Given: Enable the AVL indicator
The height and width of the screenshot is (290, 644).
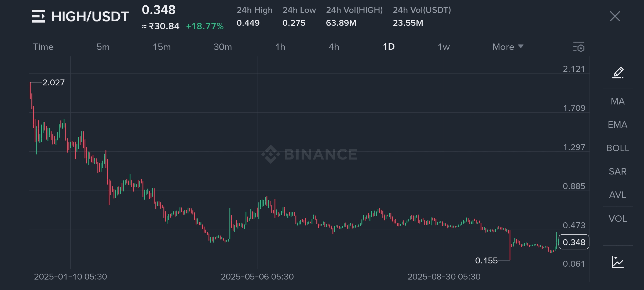Looking at the screenshot, I should point(617,195).
